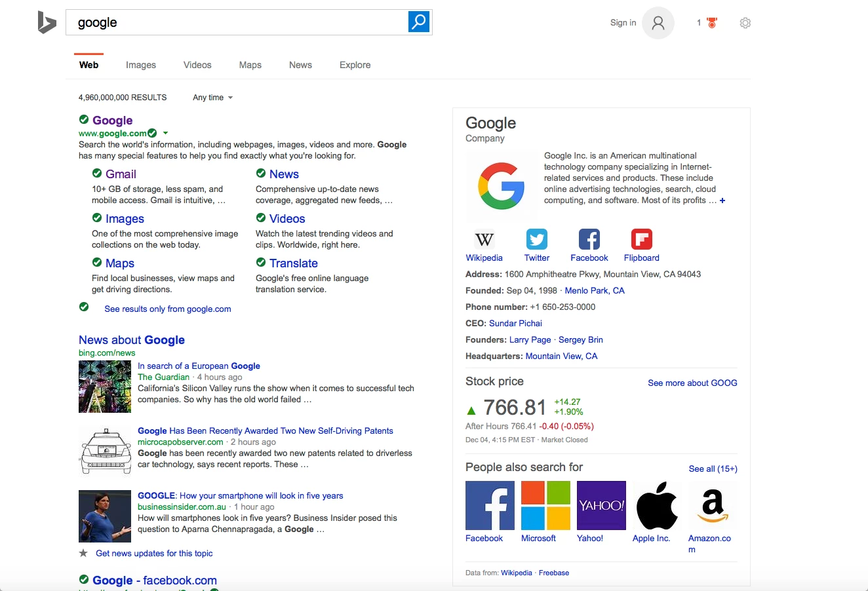Click check icon beside See results only
Screen dimensions: 868x591
pyautogui.click(x=84, y=307)
